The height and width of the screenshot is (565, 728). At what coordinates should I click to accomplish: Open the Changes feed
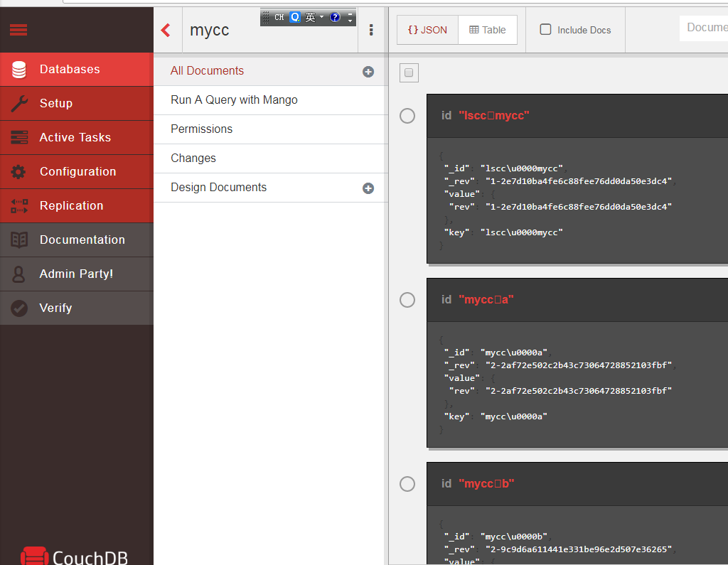tap(270, 158)
